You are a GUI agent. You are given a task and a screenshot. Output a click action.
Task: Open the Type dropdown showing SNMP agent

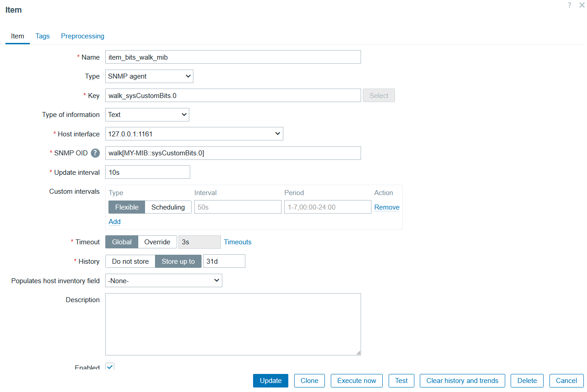click(x=149, y=76)
